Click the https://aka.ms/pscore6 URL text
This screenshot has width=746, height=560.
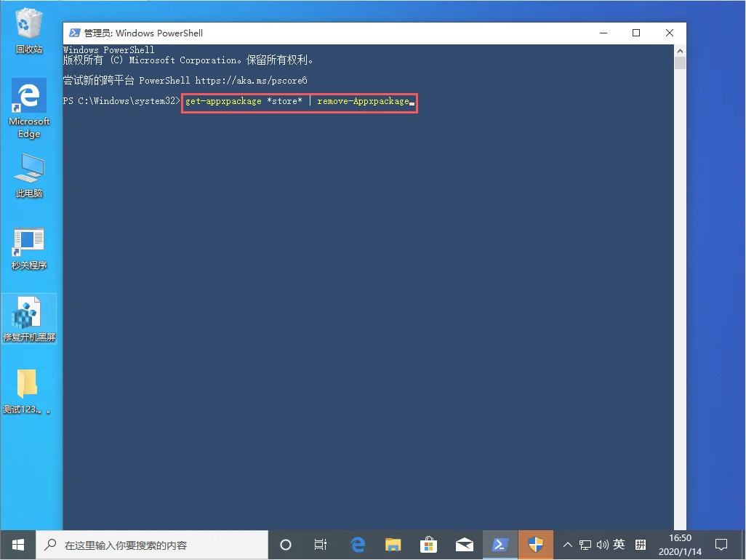(x=251, y=81)
